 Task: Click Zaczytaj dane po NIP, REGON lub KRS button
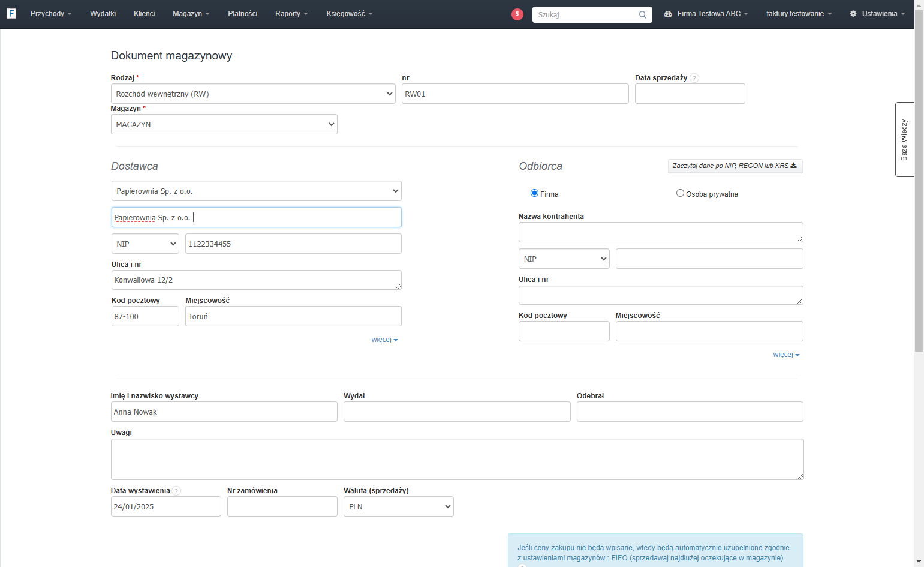coord(735,166)
